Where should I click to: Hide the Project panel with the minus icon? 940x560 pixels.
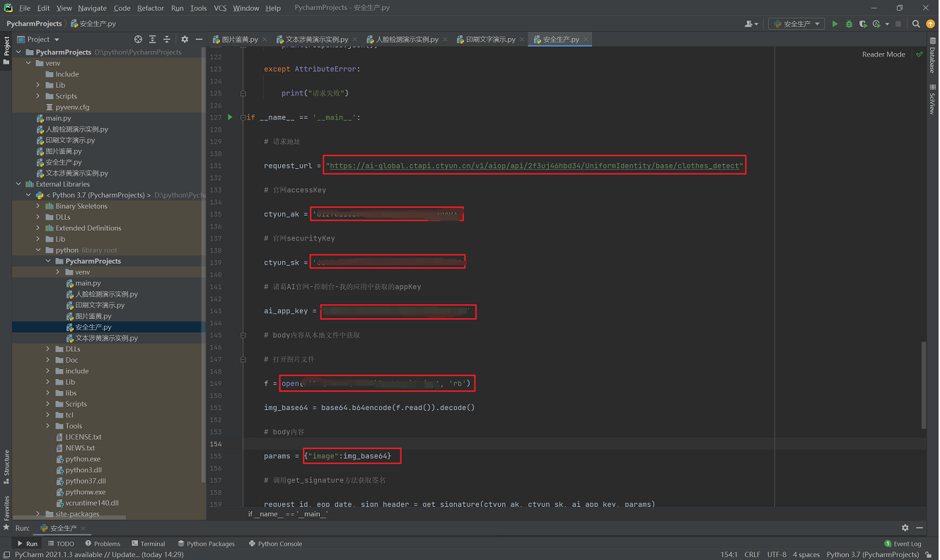click(x=199, y=40)
